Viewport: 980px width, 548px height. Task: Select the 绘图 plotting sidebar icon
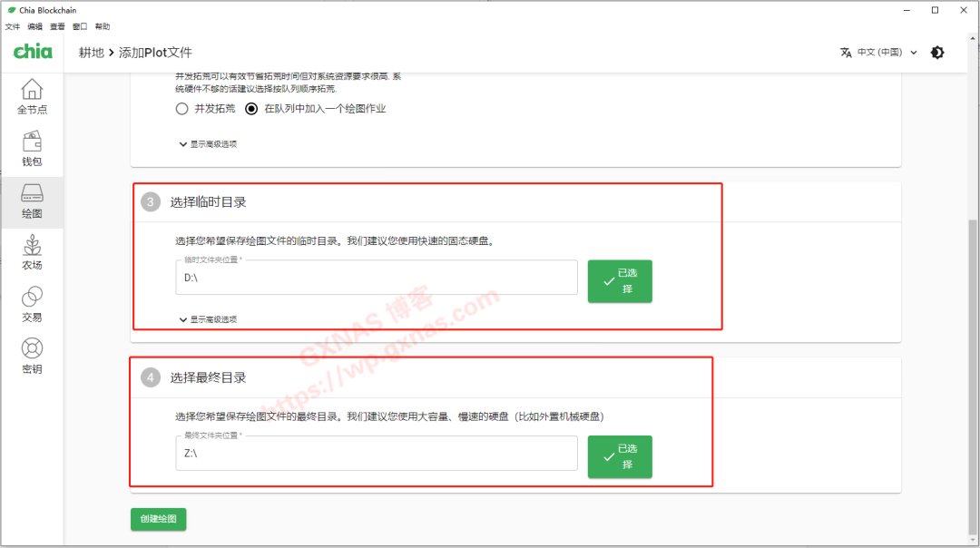point(32,201)
